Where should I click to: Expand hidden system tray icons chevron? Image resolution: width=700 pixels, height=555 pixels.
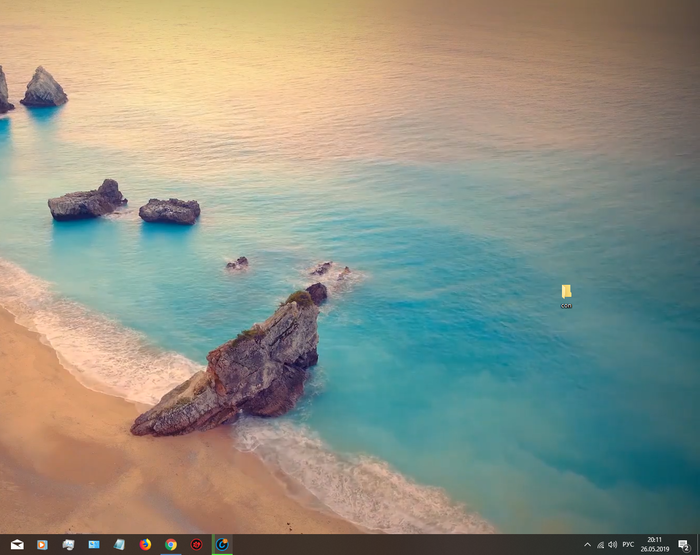pyautogui.click(x=587, y=545)
